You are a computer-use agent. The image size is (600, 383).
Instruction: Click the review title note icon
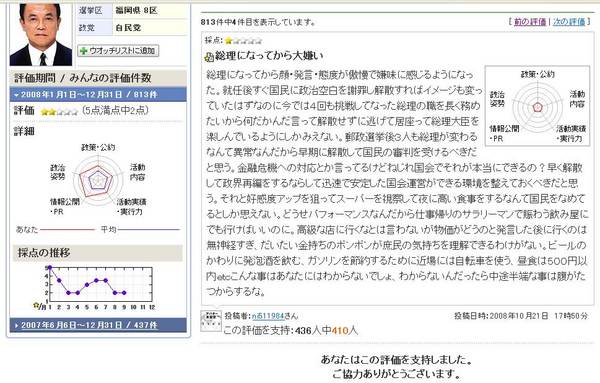209,57
